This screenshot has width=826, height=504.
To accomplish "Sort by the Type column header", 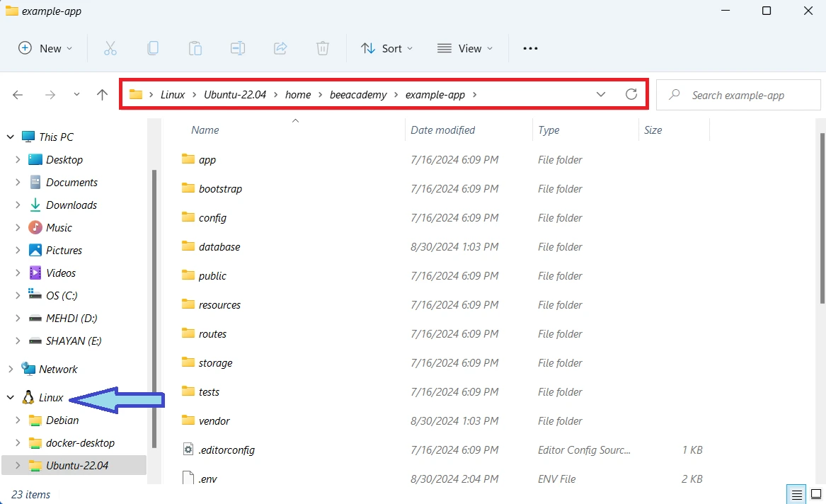I will 549,130.
